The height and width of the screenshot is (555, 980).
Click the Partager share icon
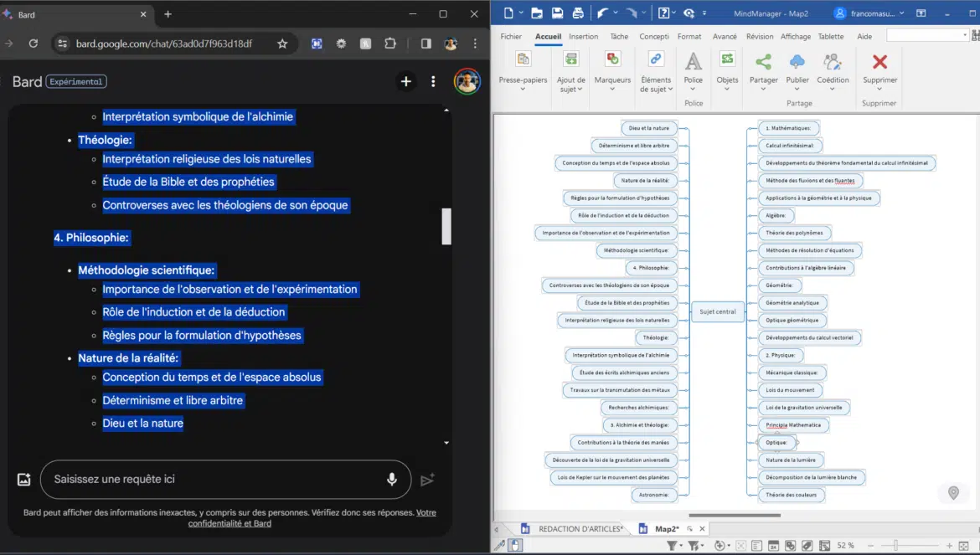pos(763,62)
